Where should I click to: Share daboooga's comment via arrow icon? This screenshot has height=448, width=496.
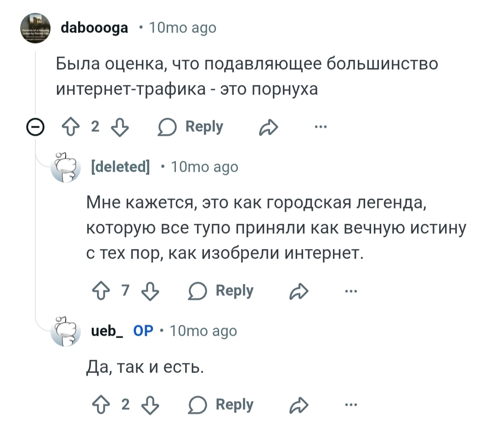(269, 127)
